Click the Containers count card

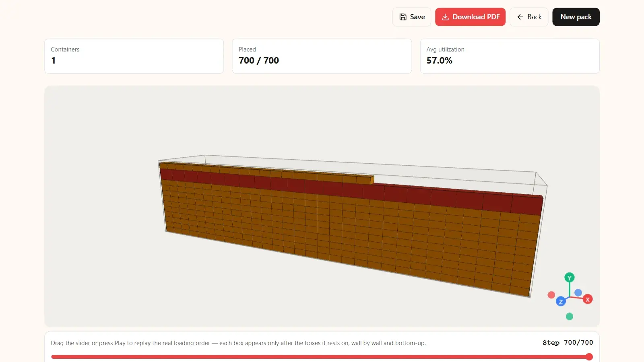(x=134, y=56)
